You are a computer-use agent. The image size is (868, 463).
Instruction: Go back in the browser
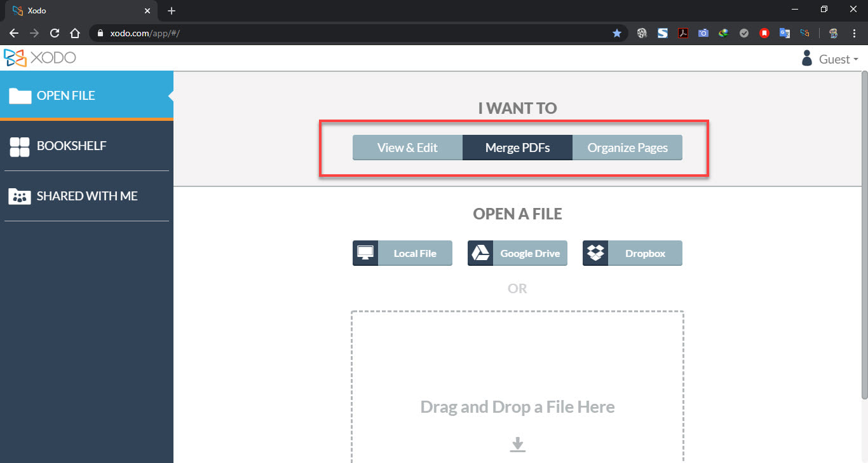tap(14, 33)
